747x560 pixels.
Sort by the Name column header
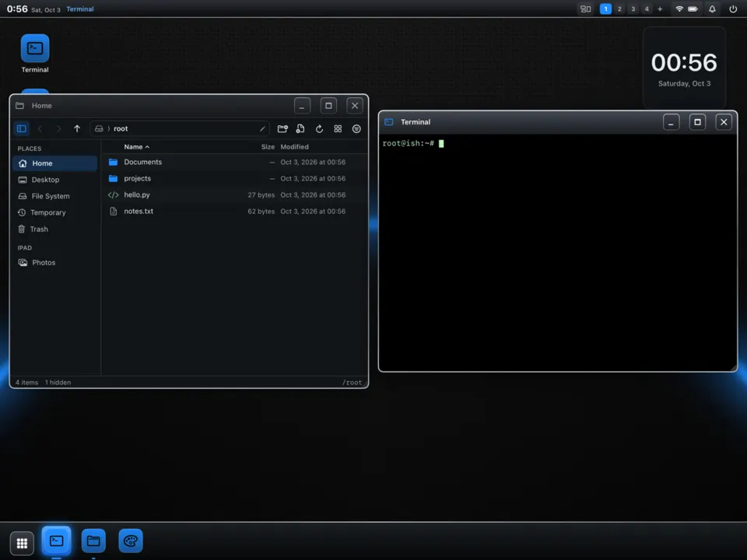tap(136, 147)
